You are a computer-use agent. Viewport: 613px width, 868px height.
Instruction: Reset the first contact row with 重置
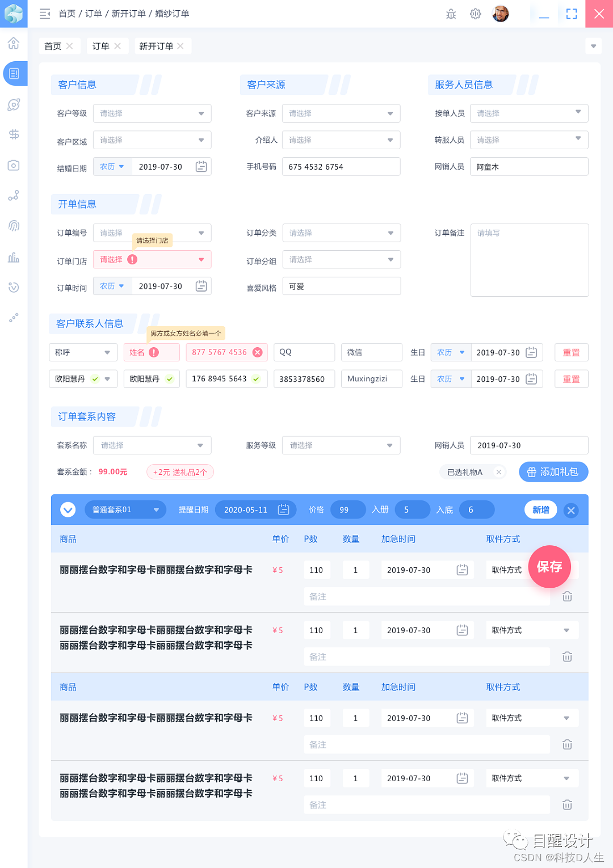point(571,352)
